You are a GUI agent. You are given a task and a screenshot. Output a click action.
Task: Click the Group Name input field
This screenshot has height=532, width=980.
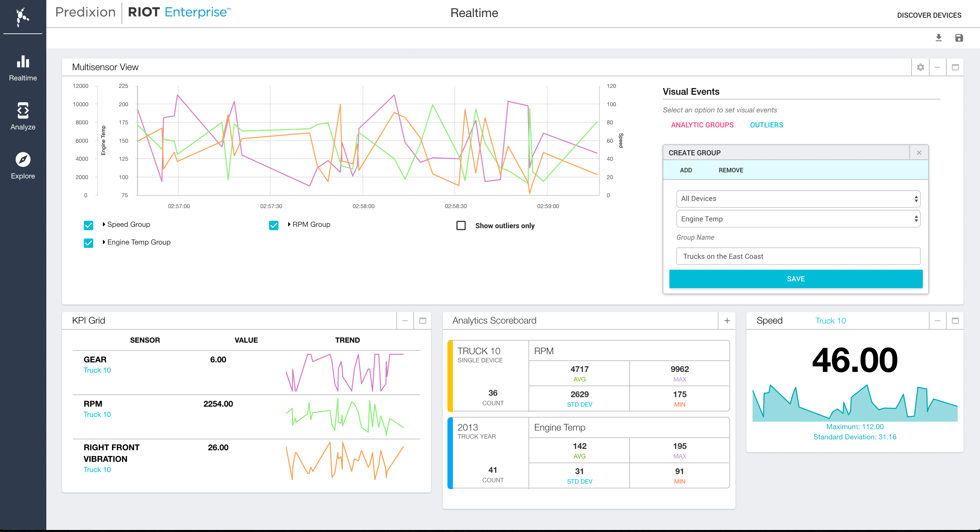pyautogui.click(x=798, y=256)
